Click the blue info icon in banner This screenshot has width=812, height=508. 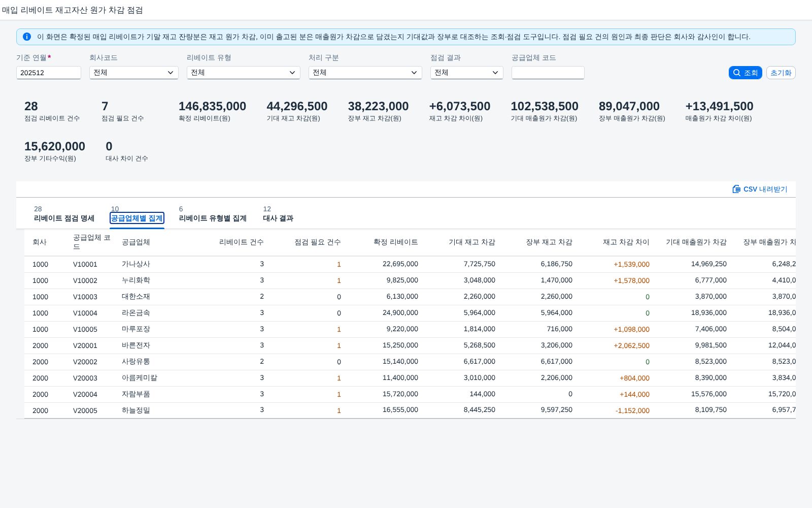point(27,37)
